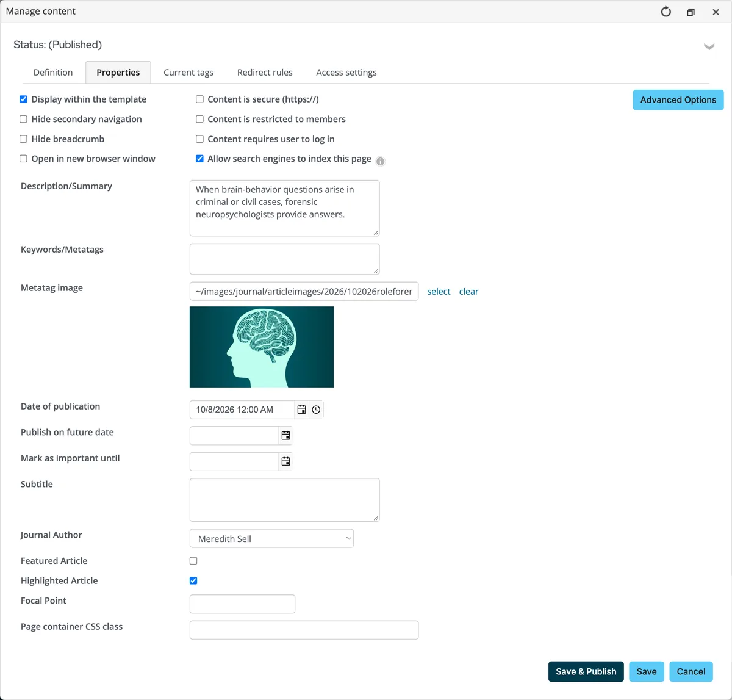Click the refresh icon in title bar
The height and width of the screenshot is (700, 732).
[x=666, y=12]
